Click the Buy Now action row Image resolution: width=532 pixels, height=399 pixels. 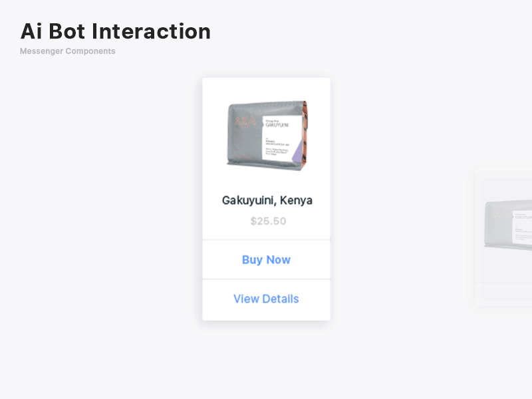[266, 259]
